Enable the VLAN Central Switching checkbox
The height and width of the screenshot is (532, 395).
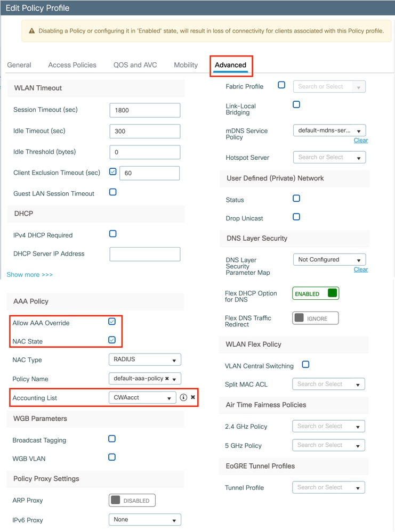306,365
